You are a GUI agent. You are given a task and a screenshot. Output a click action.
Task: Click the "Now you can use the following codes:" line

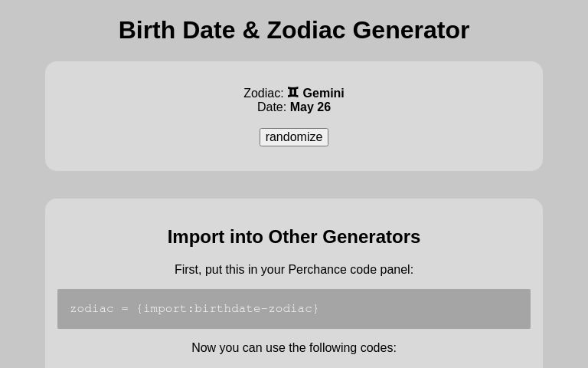pos(294,348)
